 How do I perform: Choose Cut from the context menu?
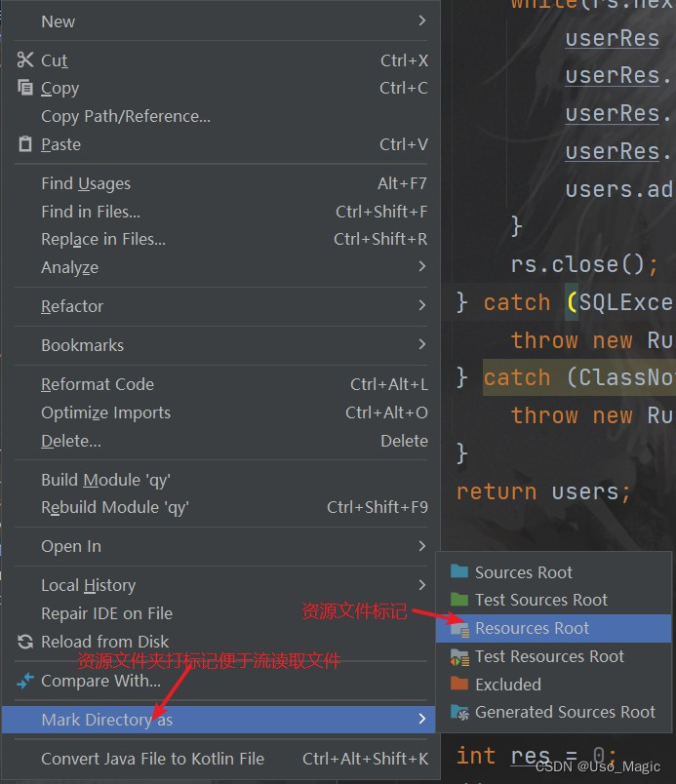pyautogui.click(x=220, y=60)
